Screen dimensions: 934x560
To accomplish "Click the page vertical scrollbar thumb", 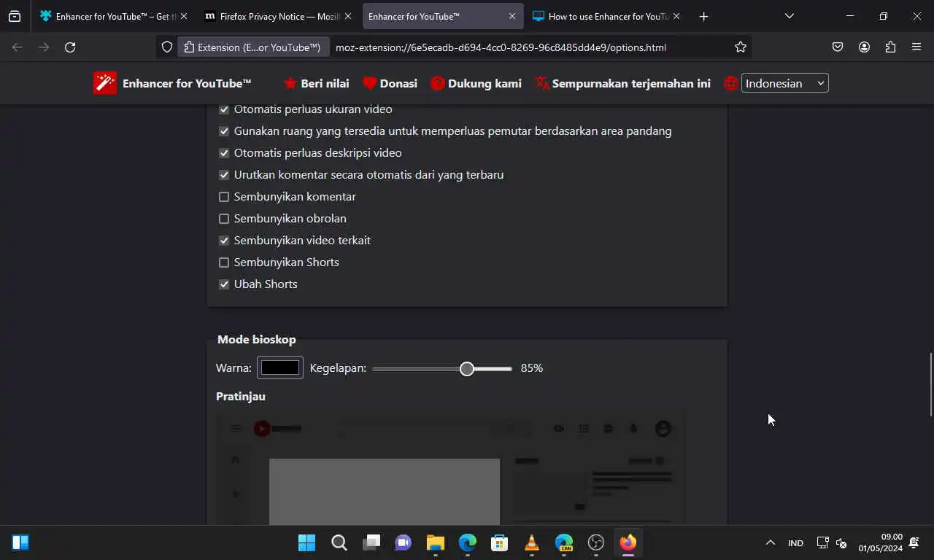I will click(930, 384).
